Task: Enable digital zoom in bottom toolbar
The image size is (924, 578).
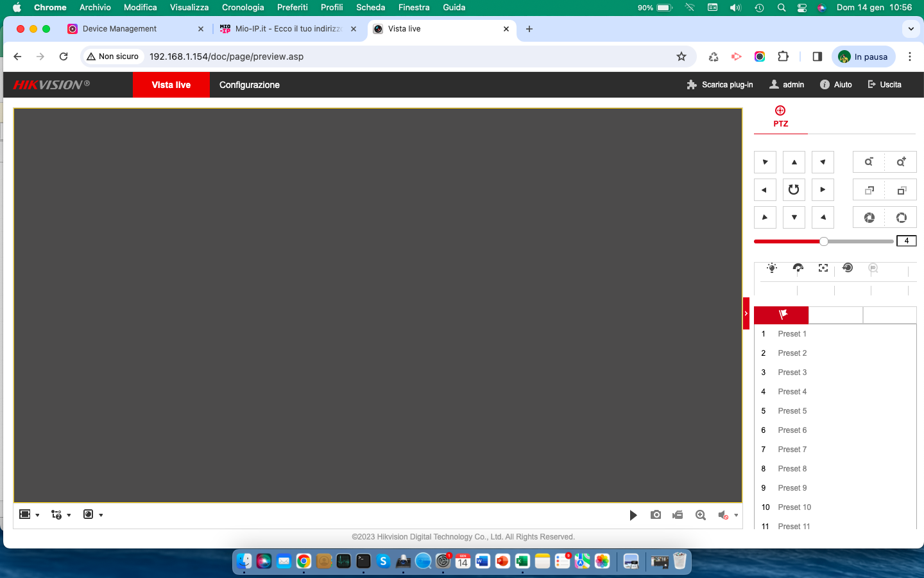Action: [701, 515]
